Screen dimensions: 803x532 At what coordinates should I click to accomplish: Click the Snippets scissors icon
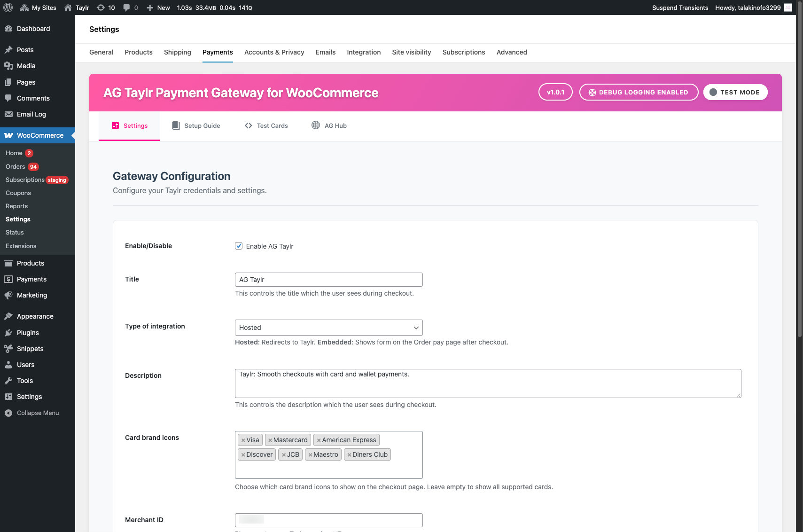coord(8,349)
